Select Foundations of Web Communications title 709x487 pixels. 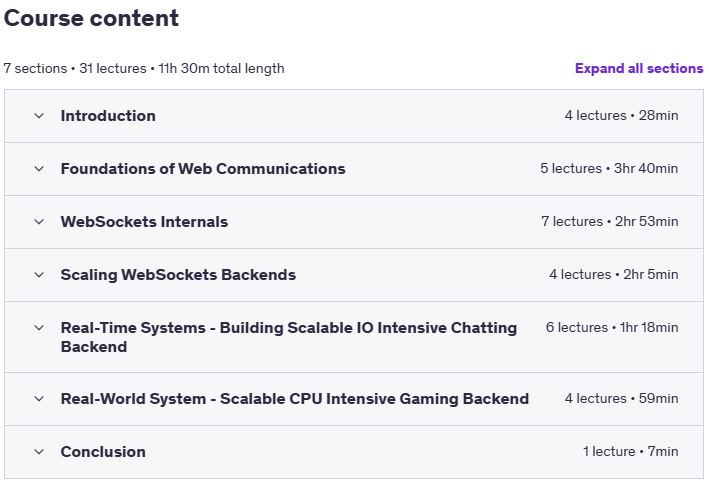coord(203,169)
